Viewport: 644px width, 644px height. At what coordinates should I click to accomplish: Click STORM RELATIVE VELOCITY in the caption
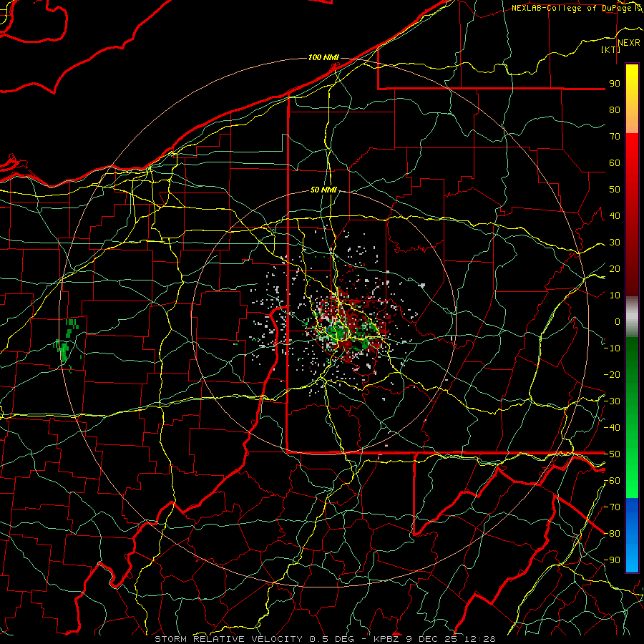tap(228, 639)
